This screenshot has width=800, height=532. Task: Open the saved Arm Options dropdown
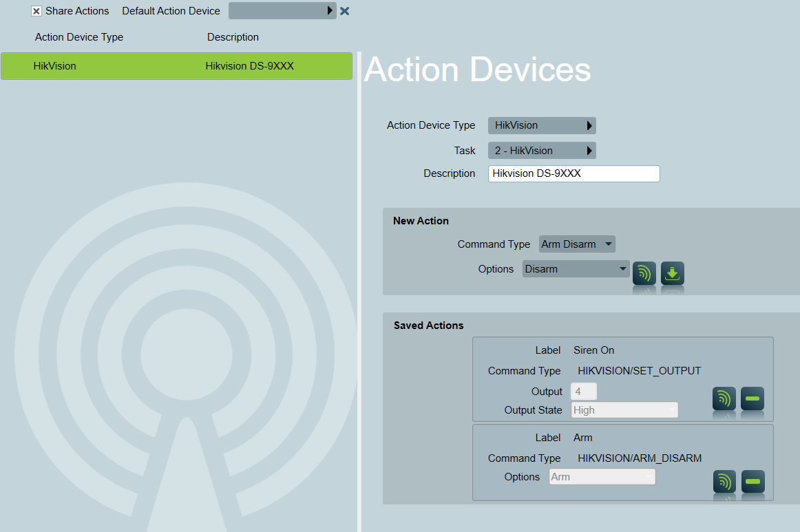pos(602,477)
